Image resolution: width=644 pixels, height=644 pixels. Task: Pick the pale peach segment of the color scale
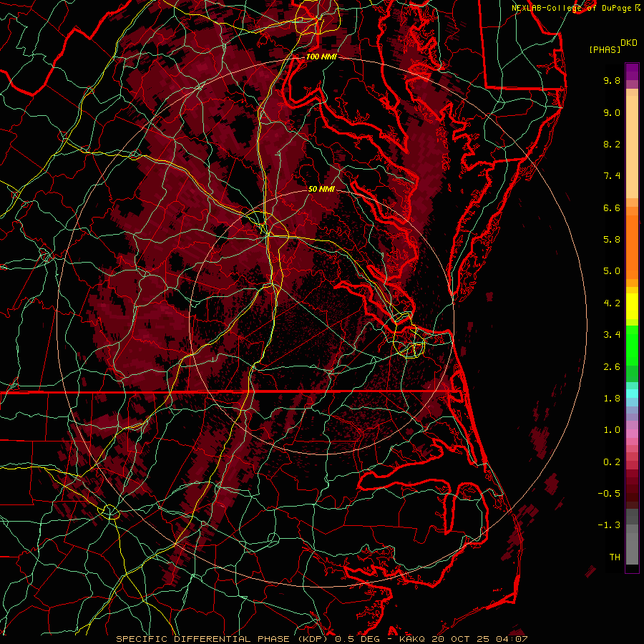tap(632, 147)
